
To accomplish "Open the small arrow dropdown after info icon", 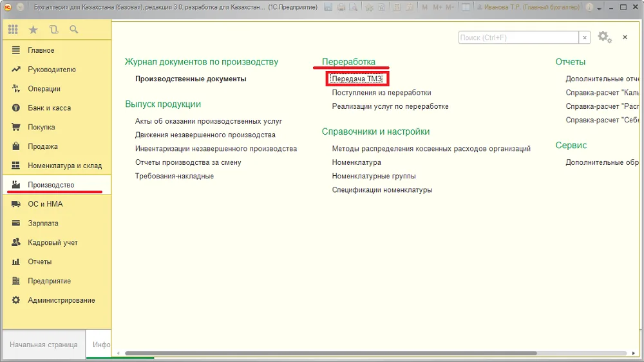I will click(x=600, y=8).
